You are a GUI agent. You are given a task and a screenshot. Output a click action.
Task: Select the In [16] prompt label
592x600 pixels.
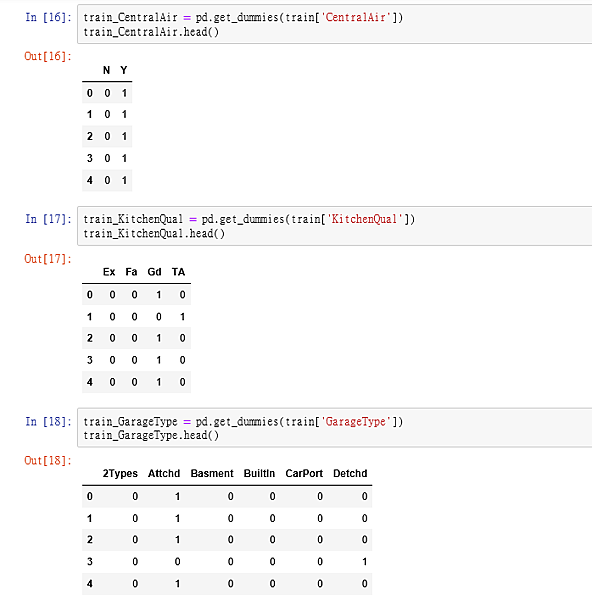point(48,17)
